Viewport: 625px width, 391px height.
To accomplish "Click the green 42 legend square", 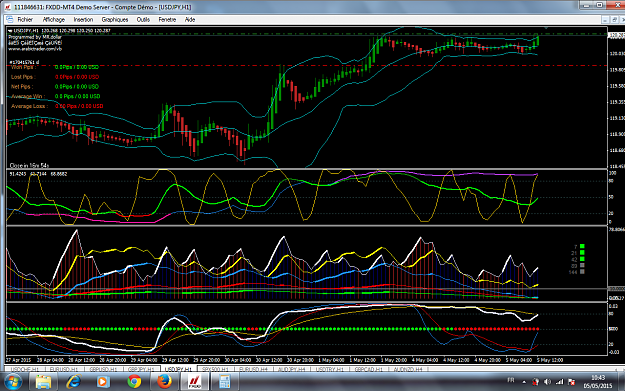I will coord(582,259).
